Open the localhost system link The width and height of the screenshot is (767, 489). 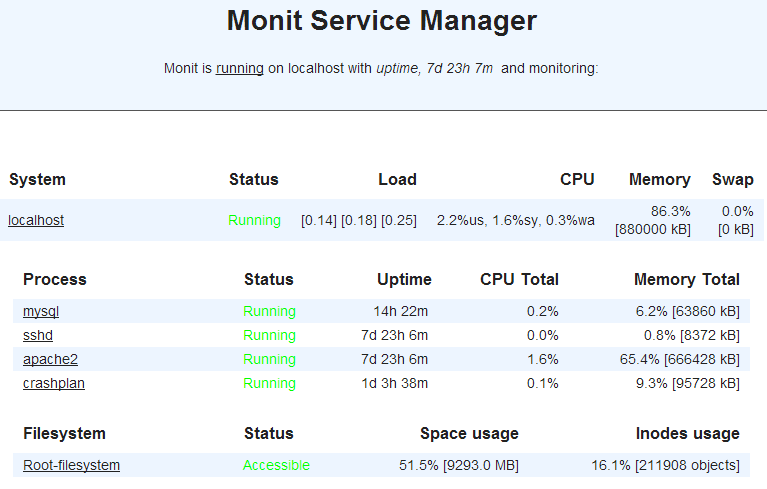point(36,221)
